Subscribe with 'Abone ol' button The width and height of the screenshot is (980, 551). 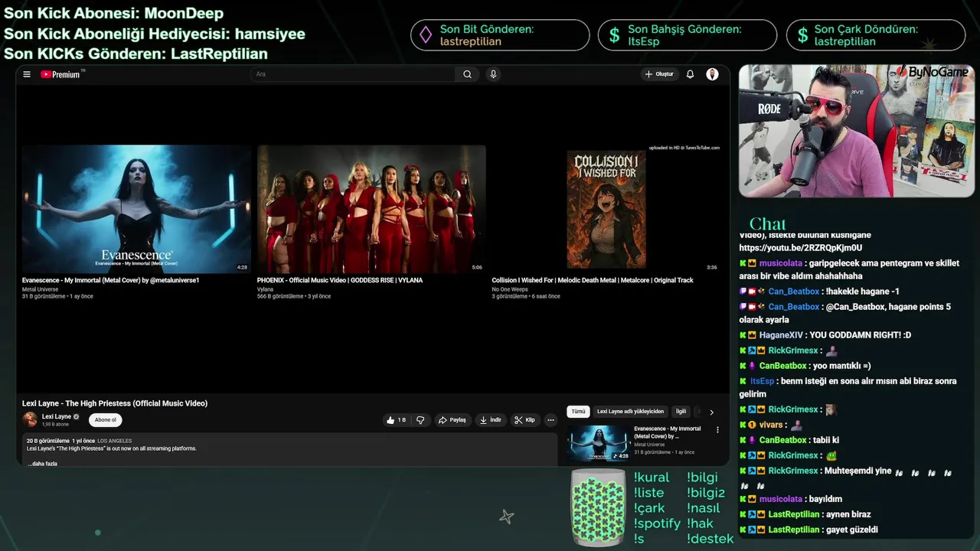[x=106, y=419]
